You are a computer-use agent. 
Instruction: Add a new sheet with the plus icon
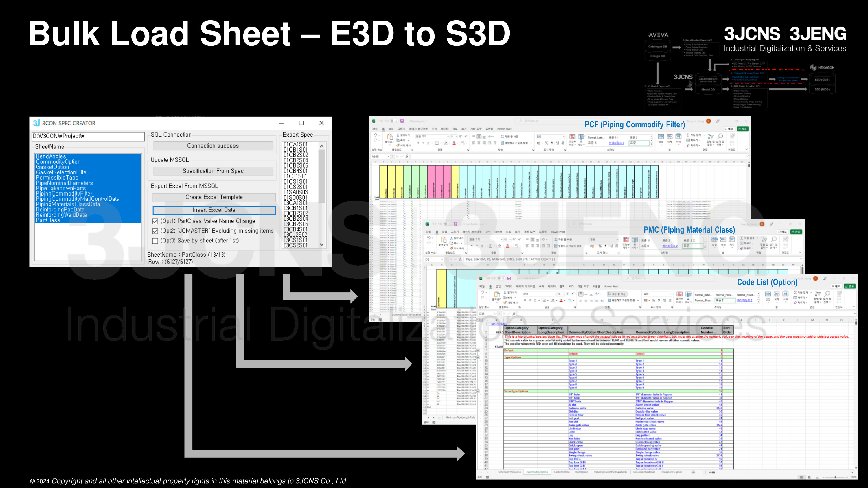[693, 472]
